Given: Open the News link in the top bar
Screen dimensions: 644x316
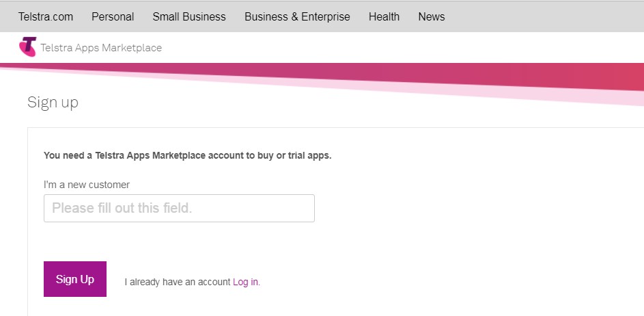Looking at the screenshot, I should click(x=431, y=16).
